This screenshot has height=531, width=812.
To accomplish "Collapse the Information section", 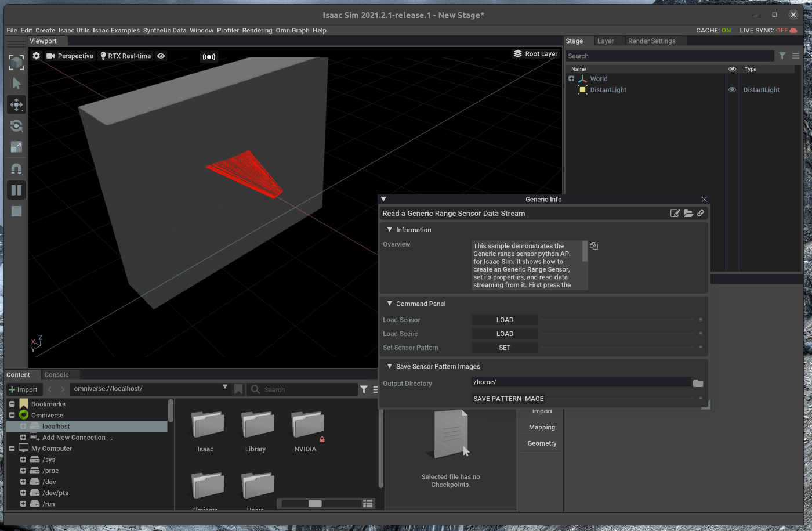I will [390, 230].
